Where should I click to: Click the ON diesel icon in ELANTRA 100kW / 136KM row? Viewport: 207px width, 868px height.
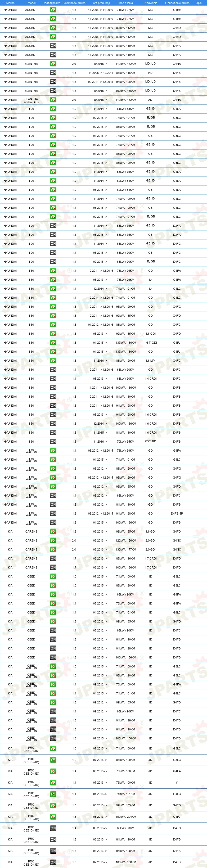53,91
